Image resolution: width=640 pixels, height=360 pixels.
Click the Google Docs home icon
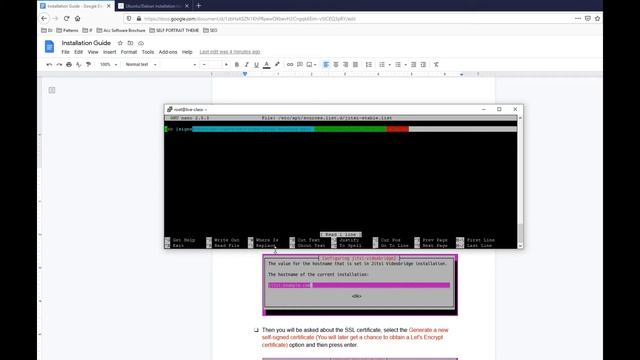(x=49, y=47)
